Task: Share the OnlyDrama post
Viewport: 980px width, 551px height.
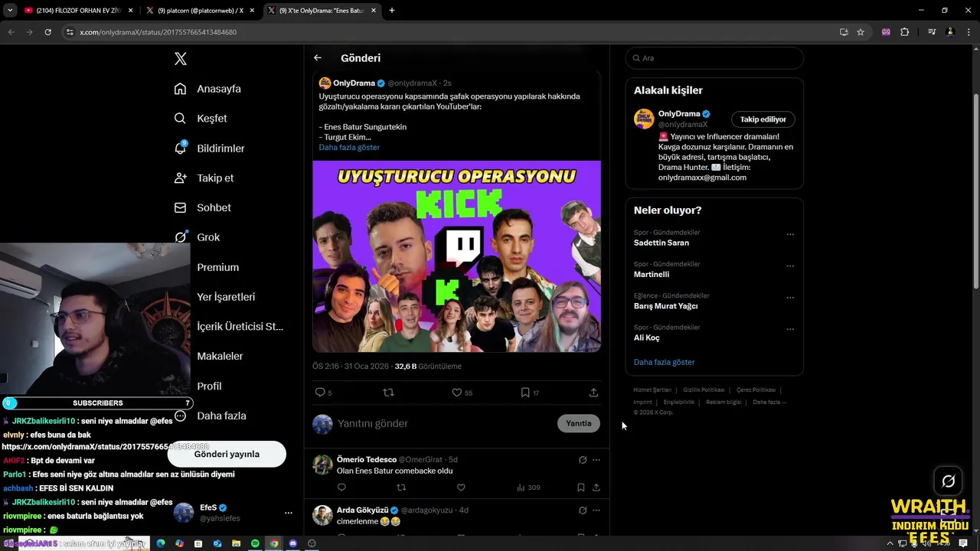Action: click(x=593, y=393)
